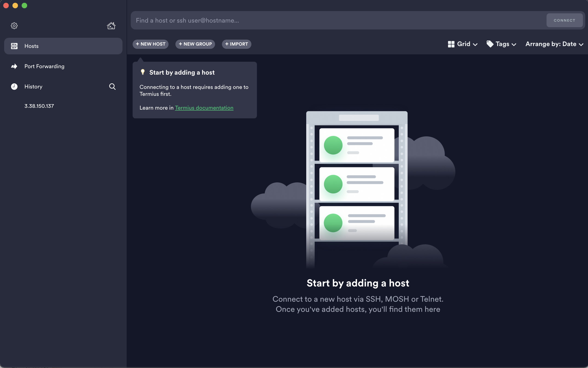Select Hosts in sidebar

coord(31,46)
